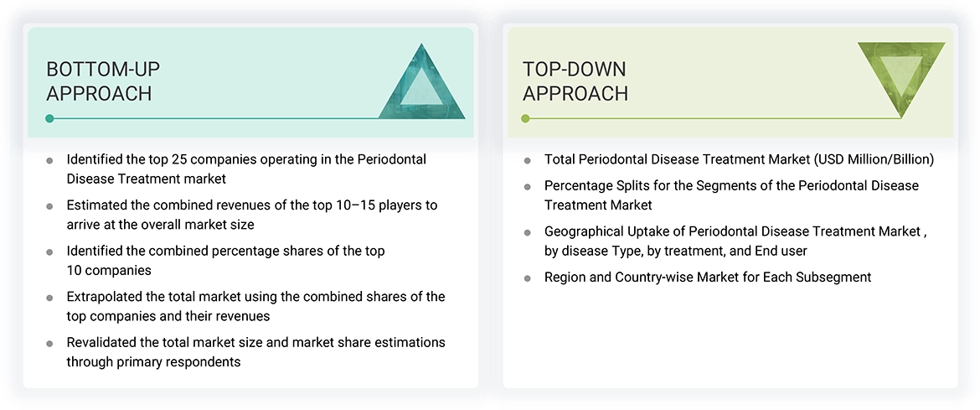
Task: Click the bullet beside 'Revalidated the total market size'
Action: point(50,344)
